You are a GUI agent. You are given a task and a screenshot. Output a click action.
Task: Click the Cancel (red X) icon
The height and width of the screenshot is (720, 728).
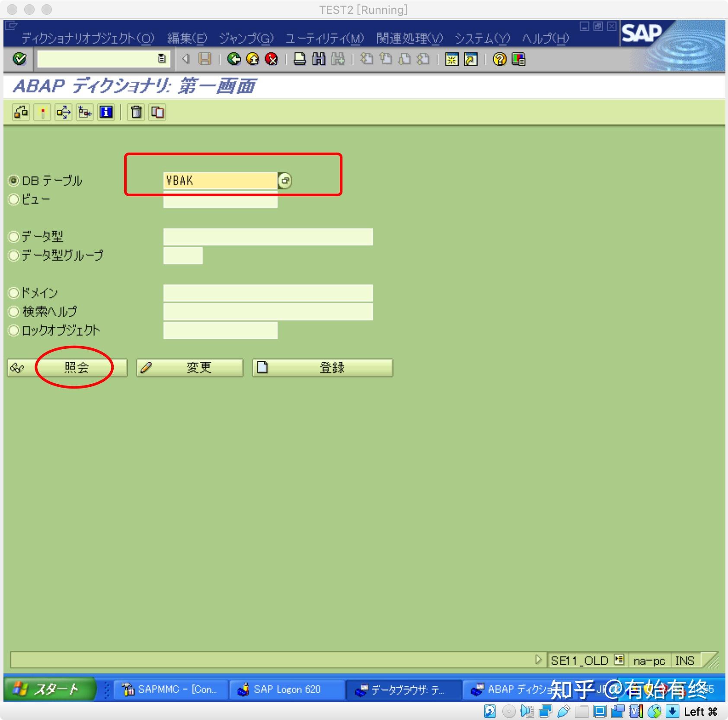click(271, 59)
